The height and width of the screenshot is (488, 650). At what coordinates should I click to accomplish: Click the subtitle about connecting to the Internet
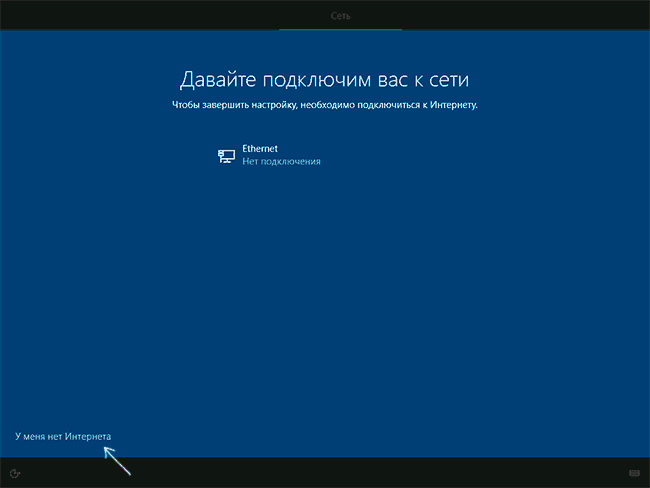pyautogui.click(x=324, y=104)
